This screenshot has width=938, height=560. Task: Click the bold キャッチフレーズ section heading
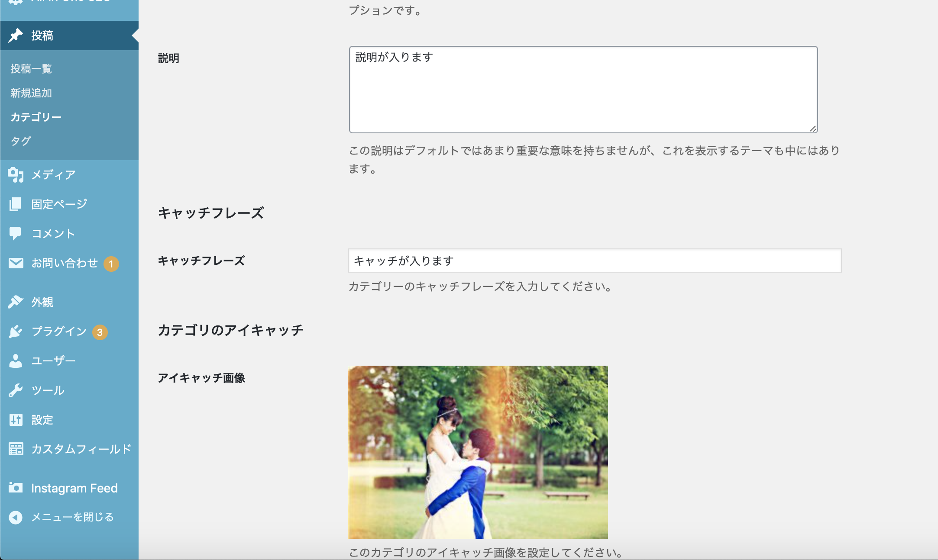click(x=211, y=213)
